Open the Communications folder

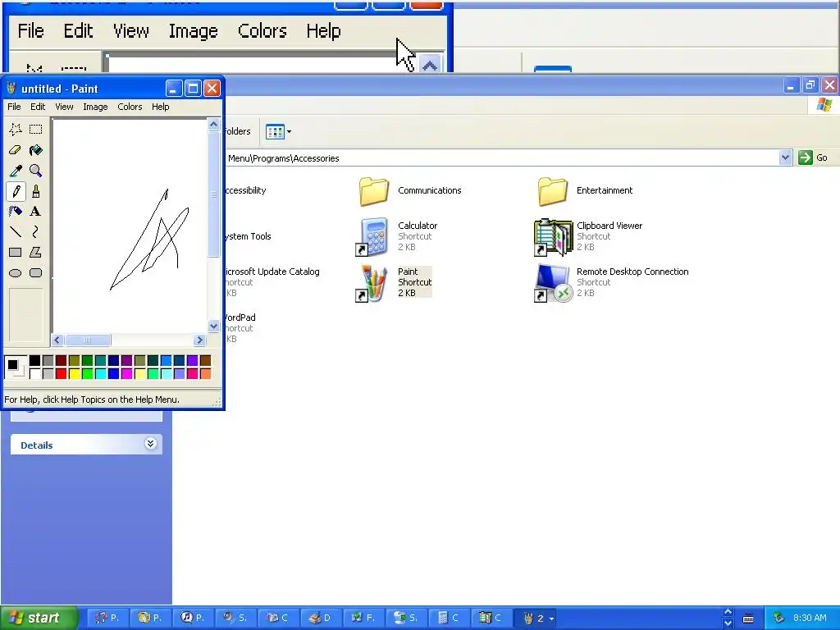[374, 191]
